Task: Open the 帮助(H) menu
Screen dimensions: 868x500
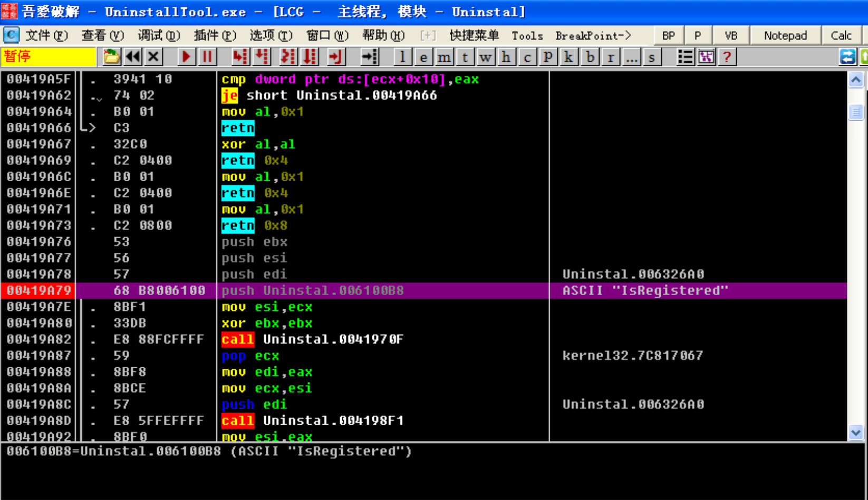Action: 383,35
